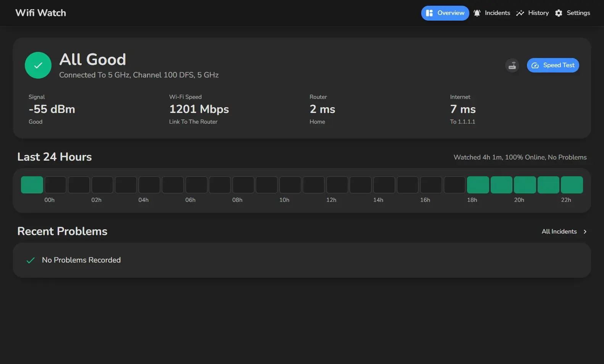Select the last green hour block in the timeline
This screenshot has width=604, height=364.
572,185
